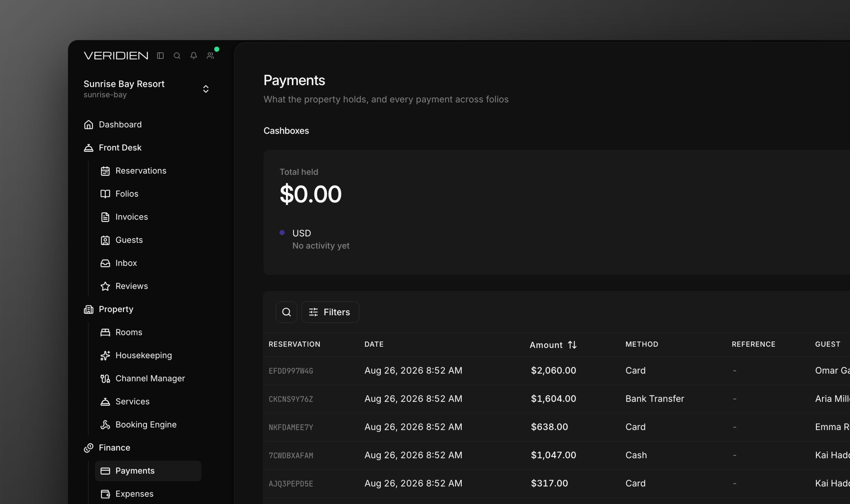The width and height of the screenshot is (850, 504).
Task: Click the Property building icon
Action: [89, 309]
